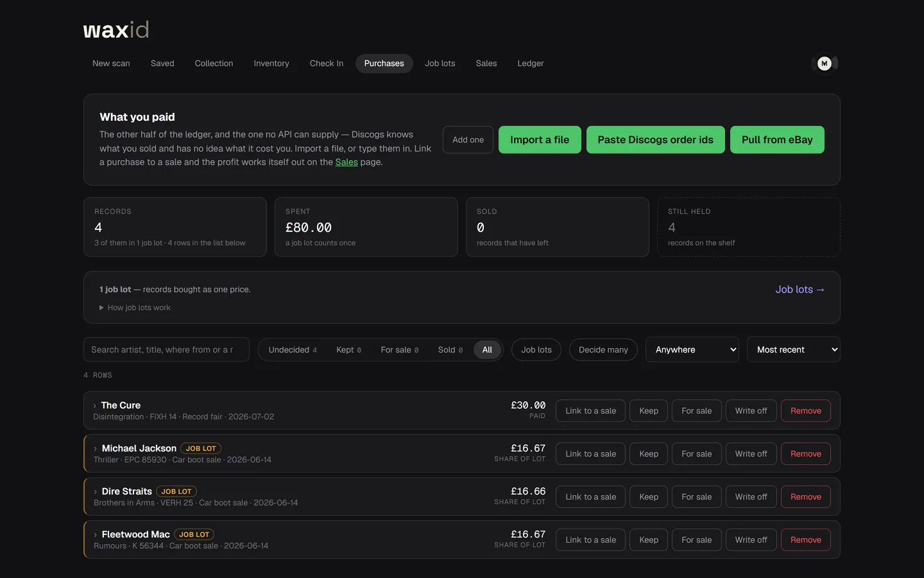Open the waxid logo home link
The height and width of the screenshot is (578, 924).
coord(116,30)
